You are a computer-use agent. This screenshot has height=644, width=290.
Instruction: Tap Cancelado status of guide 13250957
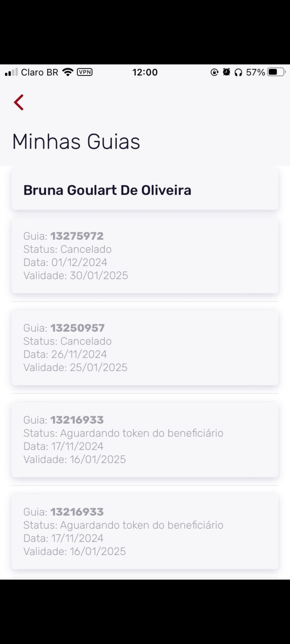coord(67,341)
